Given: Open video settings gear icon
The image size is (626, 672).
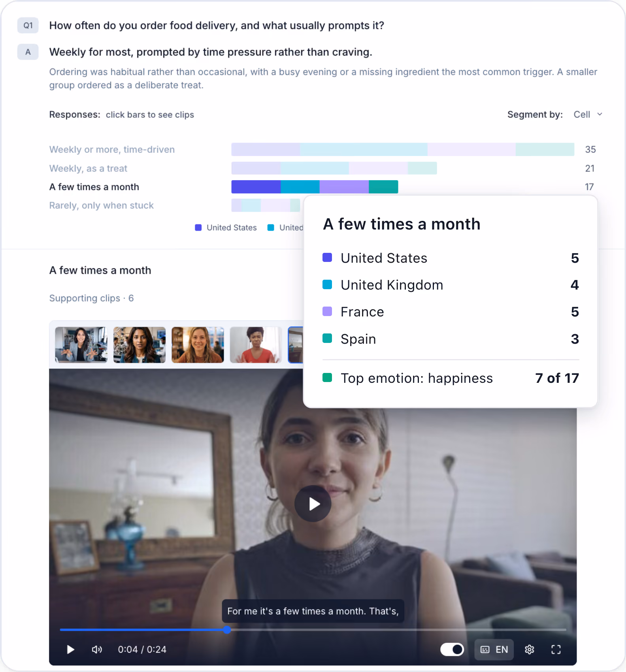Looking at the screenshot, I should point(529,649).
